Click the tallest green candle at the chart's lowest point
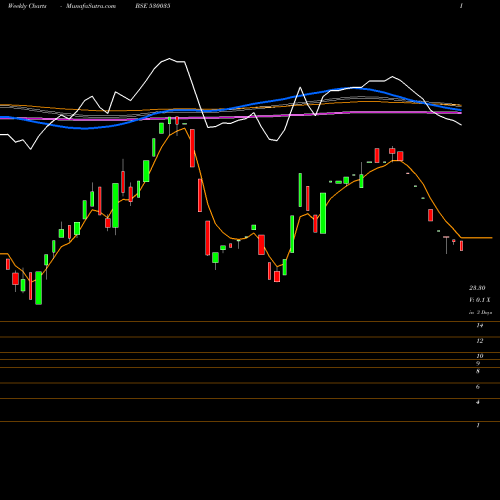Viewport: 500px width, 500px height. coord(39,288)
